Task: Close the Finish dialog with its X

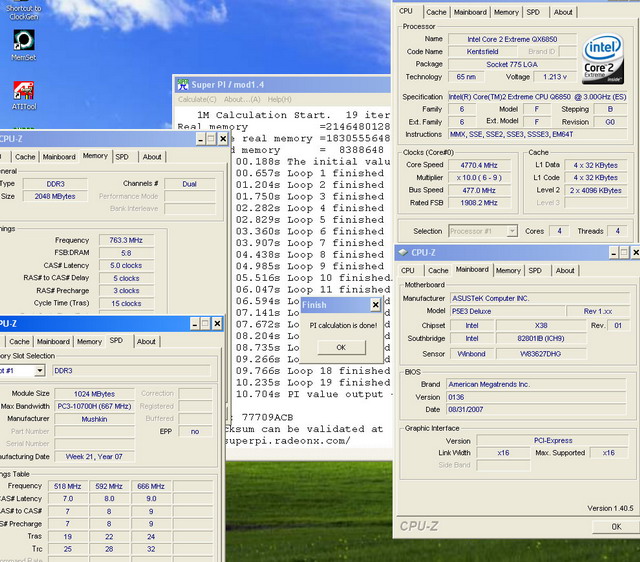Action: click(x=375, y=305)
